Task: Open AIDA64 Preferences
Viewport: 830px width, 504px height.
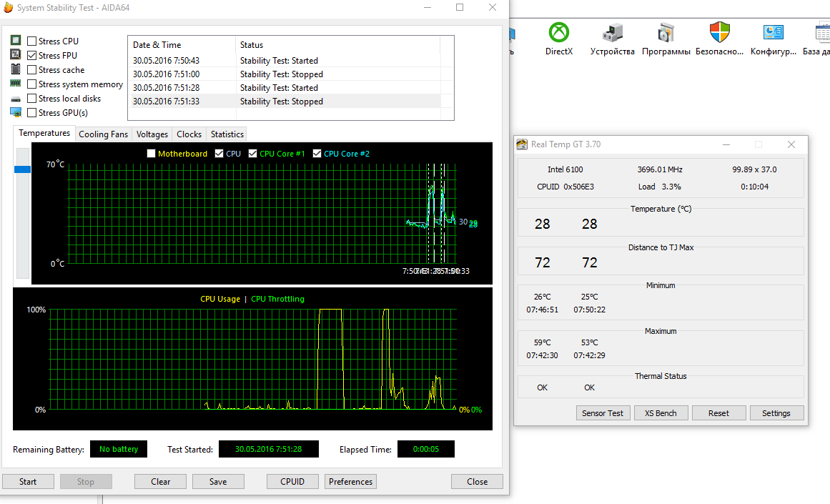Action: (x=350, y=481)
